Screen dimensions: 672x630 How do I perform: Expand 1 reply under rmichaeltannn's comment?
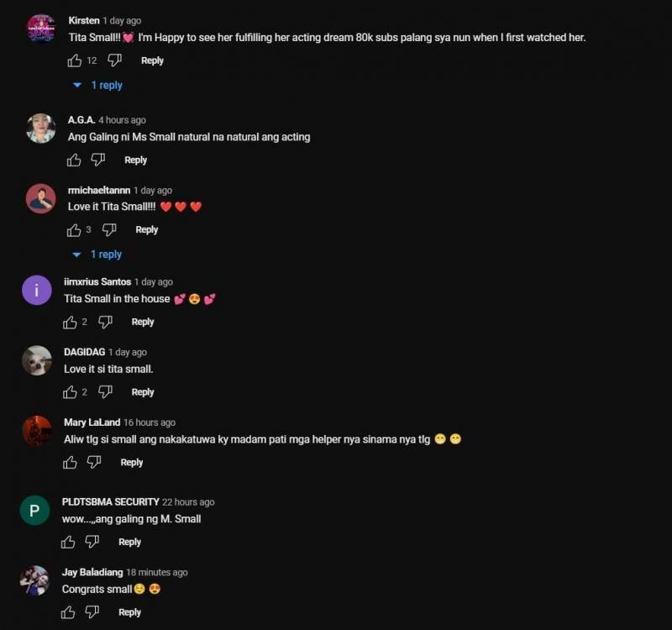tap(97, 255)
